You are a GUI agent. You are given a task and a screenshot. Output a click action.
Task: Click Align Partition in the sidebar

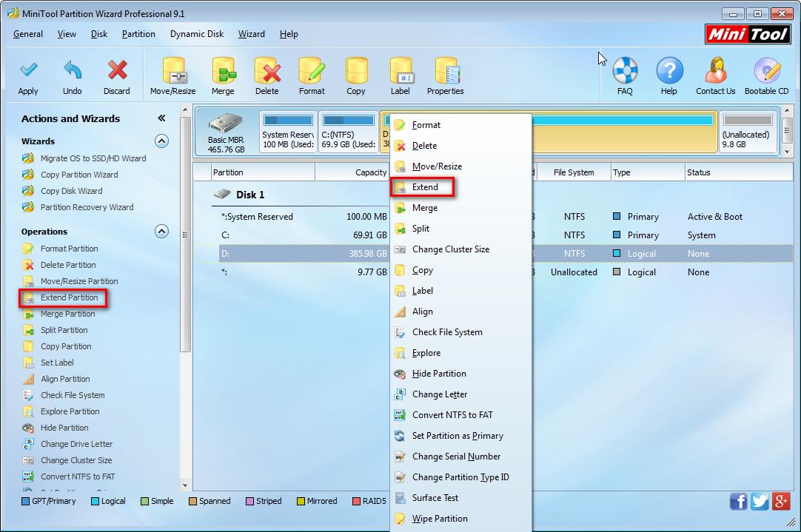(65, 379)
